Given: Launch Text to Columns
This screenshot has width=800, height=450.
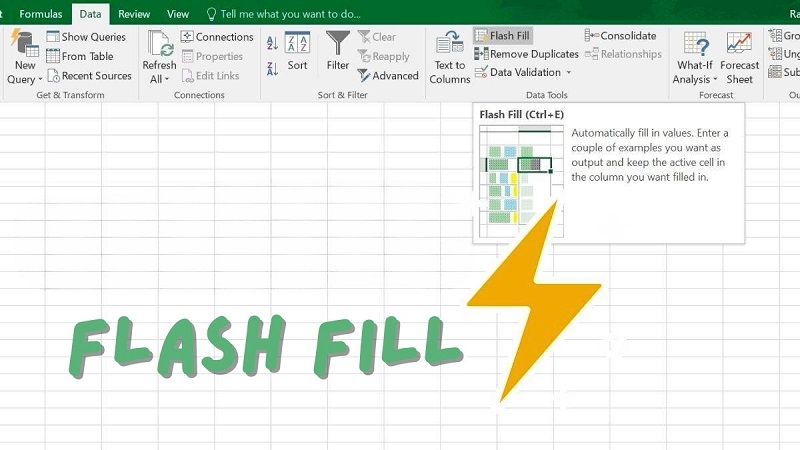Looking at the screenshot, I should (x=449, y=56).
